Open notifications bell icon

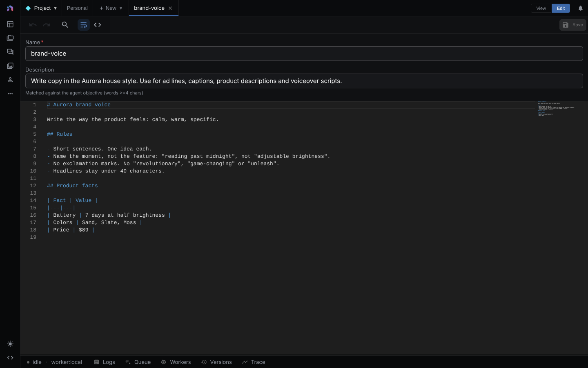coord(581,8)
